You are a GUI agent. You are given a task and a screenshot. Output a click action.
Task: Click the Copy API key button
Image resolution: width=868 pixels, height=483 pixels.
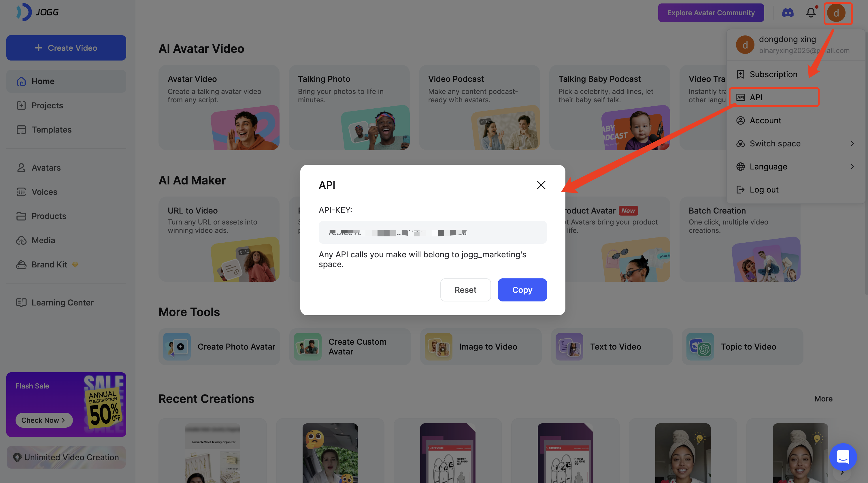(522, 290)
